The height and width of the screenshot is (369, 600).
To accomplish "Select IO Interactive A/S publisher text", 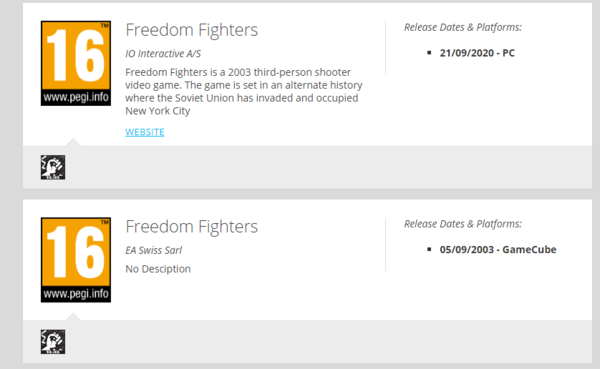I will [x=163, y=54].
